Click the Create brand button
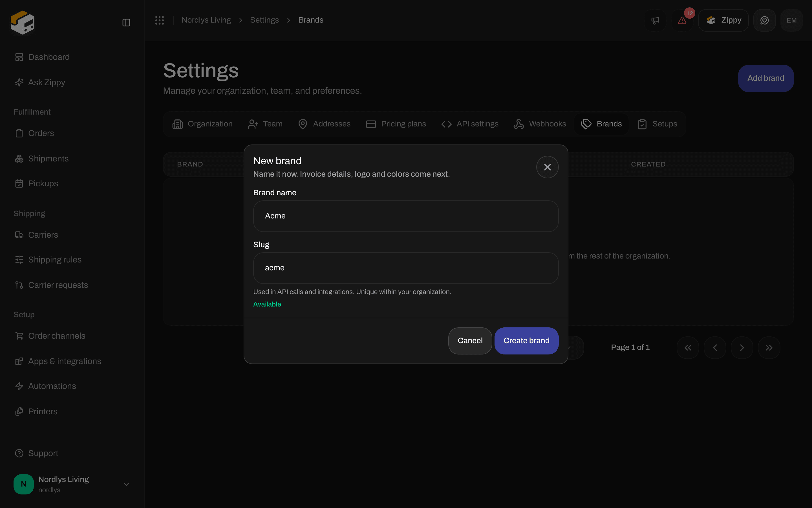Viewport: 812px width, 508px height. (526, 341)
